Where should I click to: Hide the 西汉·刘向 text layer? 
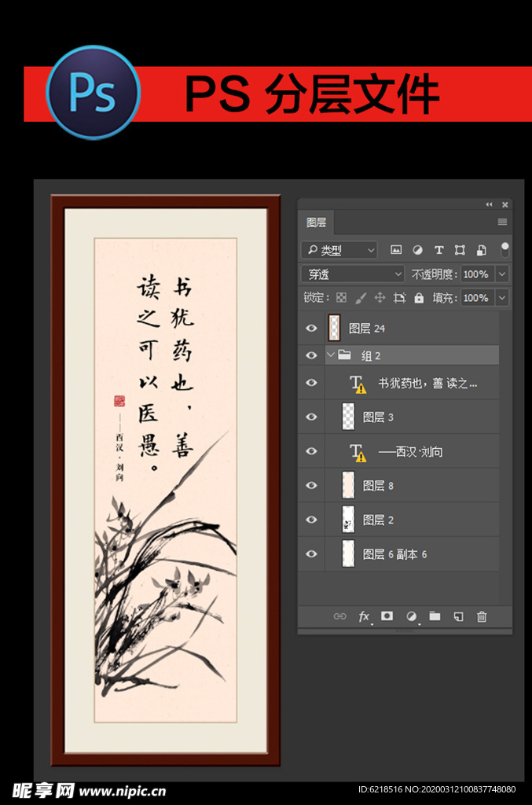pos(311,451)
